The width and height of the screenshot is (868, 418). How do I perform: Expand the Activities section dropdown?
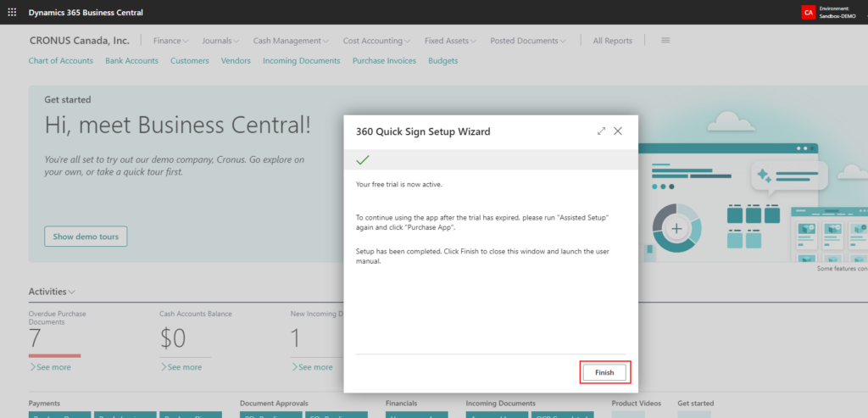click(x=52, y=291)
